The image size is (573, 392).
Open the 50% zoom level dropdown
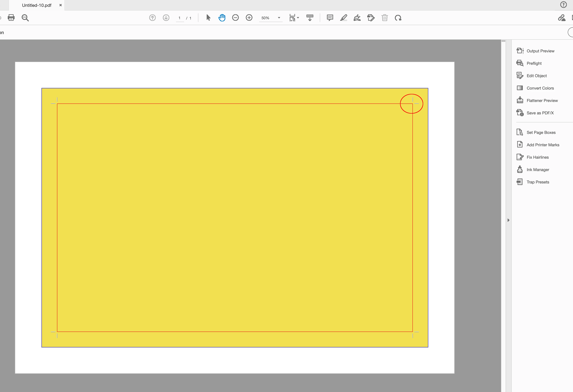pos(279,18)
